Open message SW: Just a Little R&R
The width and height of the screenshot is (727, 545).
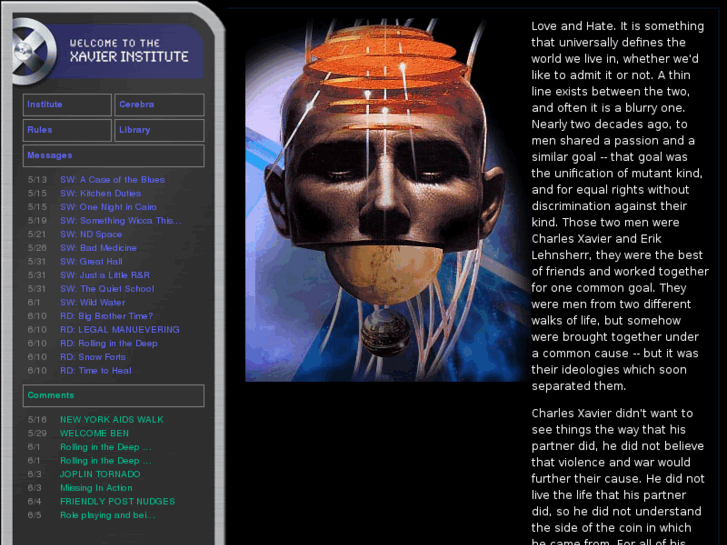click(105, 276)
